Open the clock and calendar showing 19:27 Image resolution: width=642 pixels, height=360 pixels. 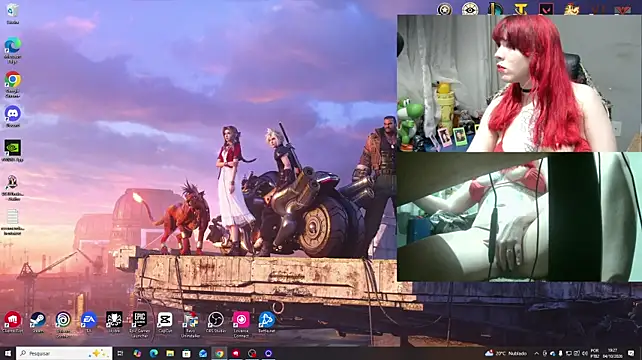coord(613,353)
